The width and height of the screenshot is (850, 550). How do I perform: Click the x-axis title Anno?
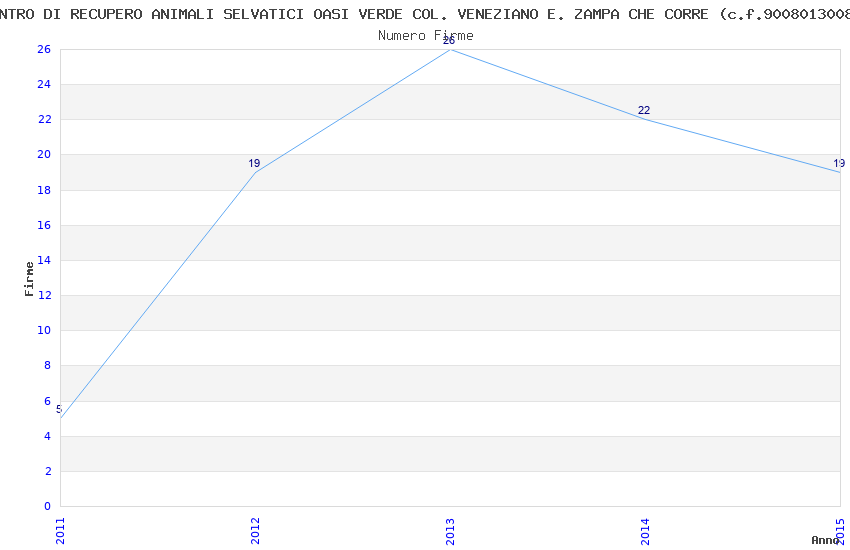[x=825, y=540]
